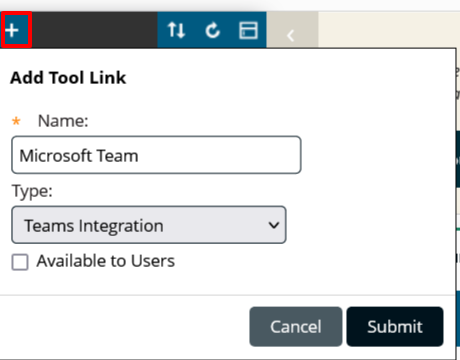Click the Submit button
460x360 pixels.
(395, 327)
